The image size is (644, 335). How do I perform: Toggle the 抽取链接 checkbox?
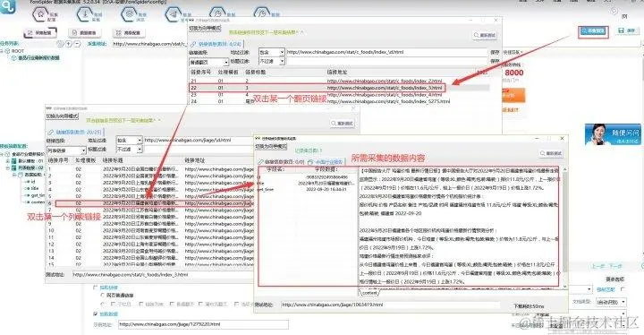click(96, 288)
